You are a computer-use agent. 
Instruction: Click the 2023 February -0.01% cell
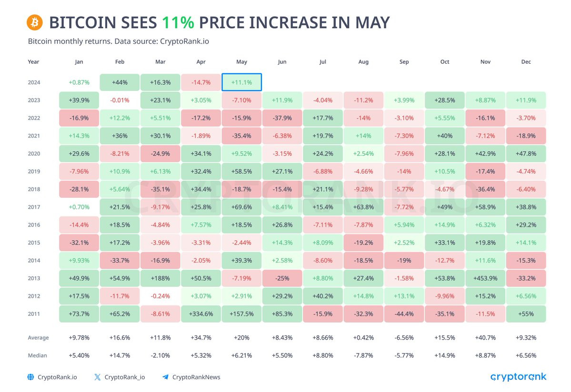coord(120,100)
